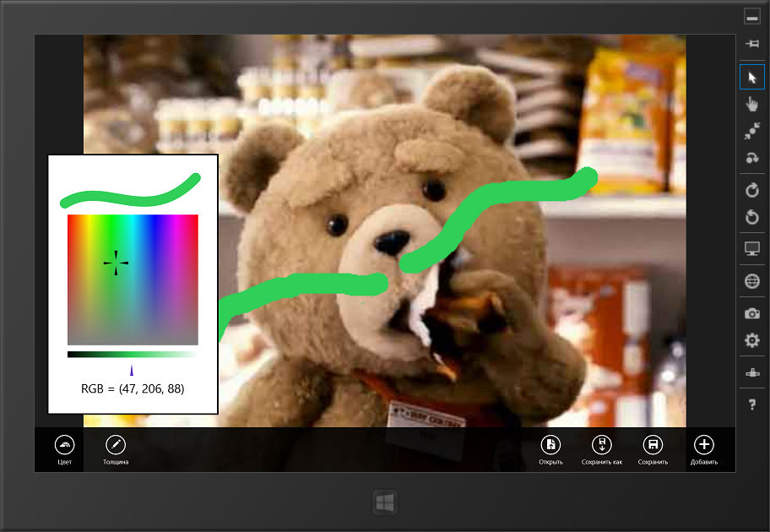Select the mouse mode arrow tool
Image resolution: width=770 pixels, height=532 pixels.
pyautogui.click(x=751, y=77)
